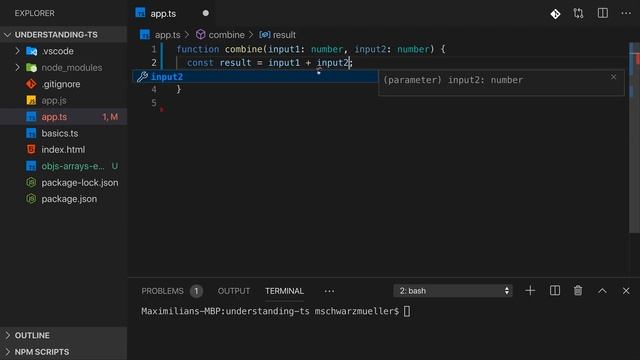640x360 pixels.
Task: Switch to the PROBLEMS panel tab
Action: coord(162,291)
